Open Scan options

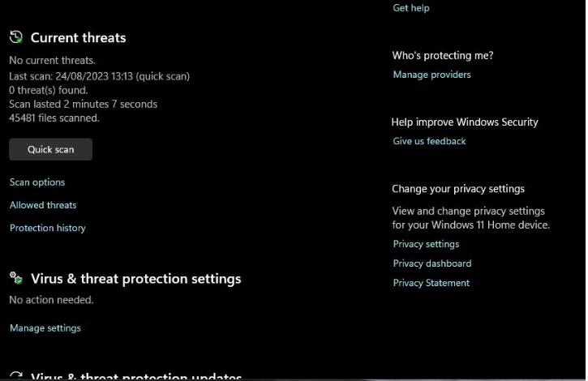pos(37,182)
